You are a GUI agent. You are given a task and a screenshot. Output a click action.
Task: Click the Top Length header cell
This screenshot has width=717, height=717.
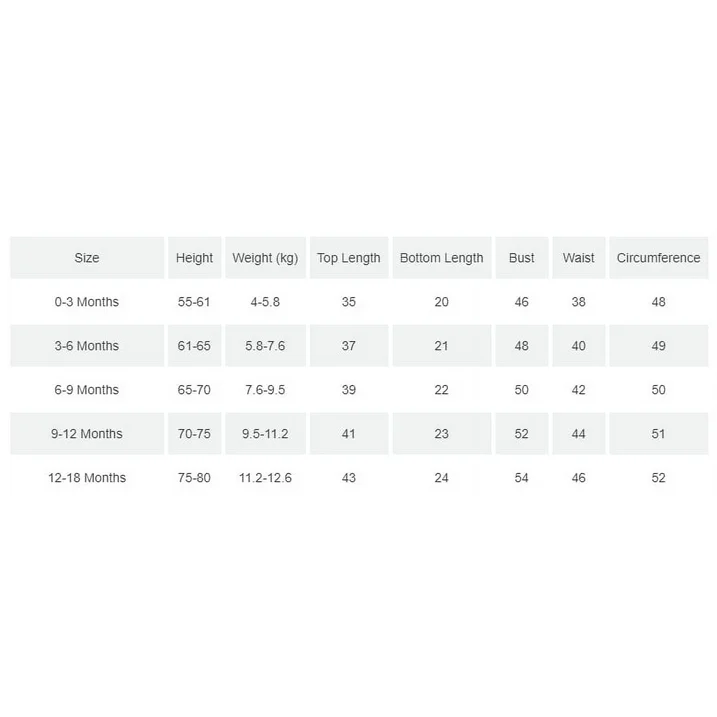click(349, 258)
